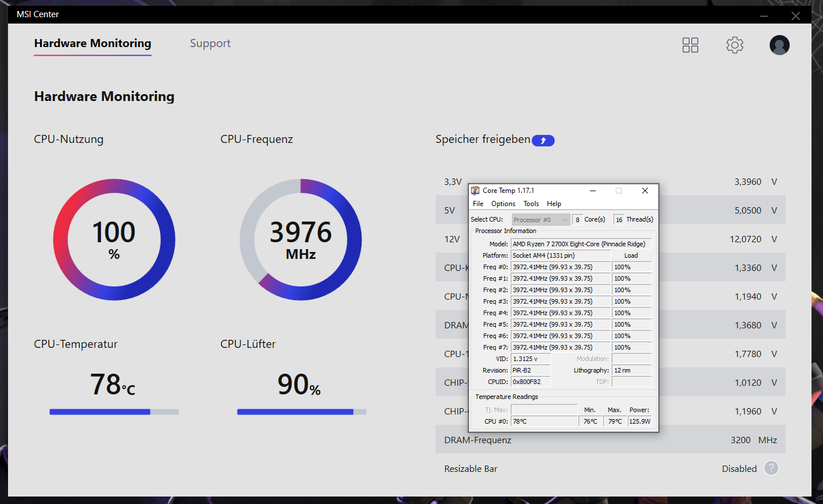
Task: Click the CPU-Temperatur progress bar
Action: tap(114, 412)
